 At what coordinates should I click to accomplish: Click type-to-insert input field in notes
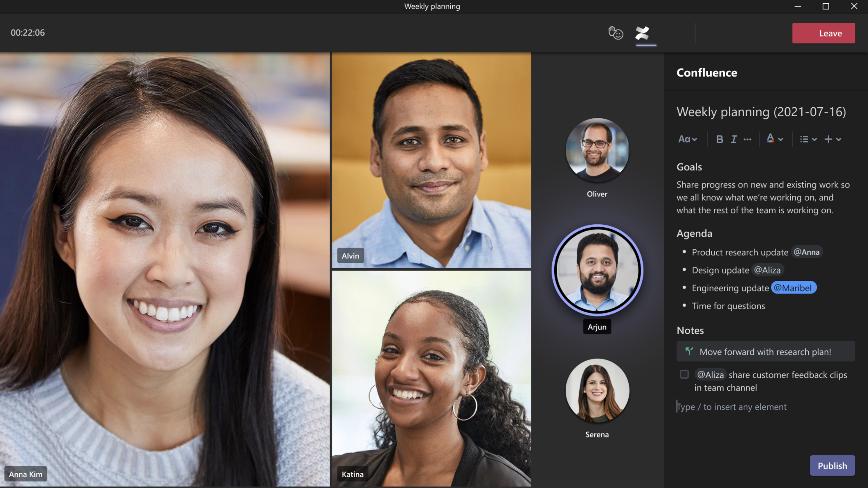[731, 406]
